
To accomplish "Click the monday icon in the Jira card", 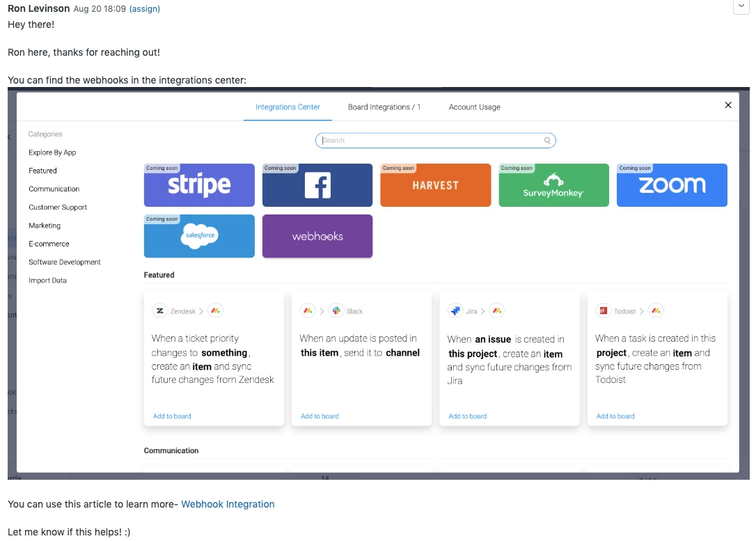I will (497, 311).
